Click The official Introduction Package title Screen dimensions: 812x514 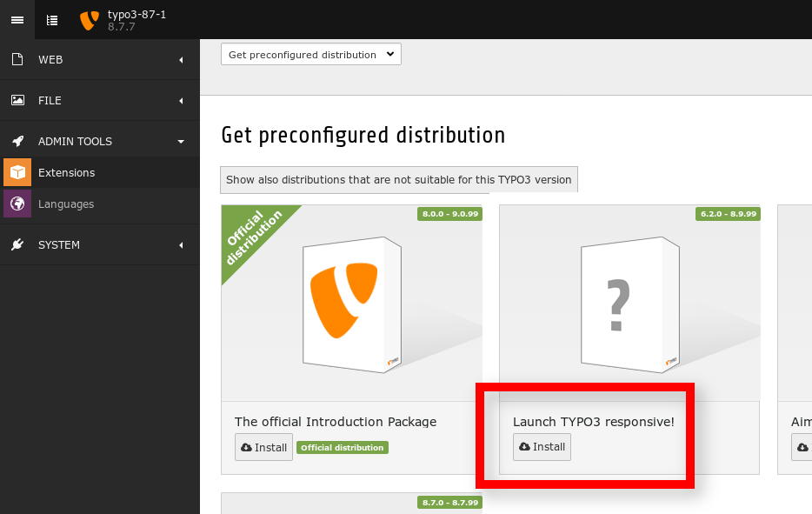pyautogui.click(x=336, y=422)
